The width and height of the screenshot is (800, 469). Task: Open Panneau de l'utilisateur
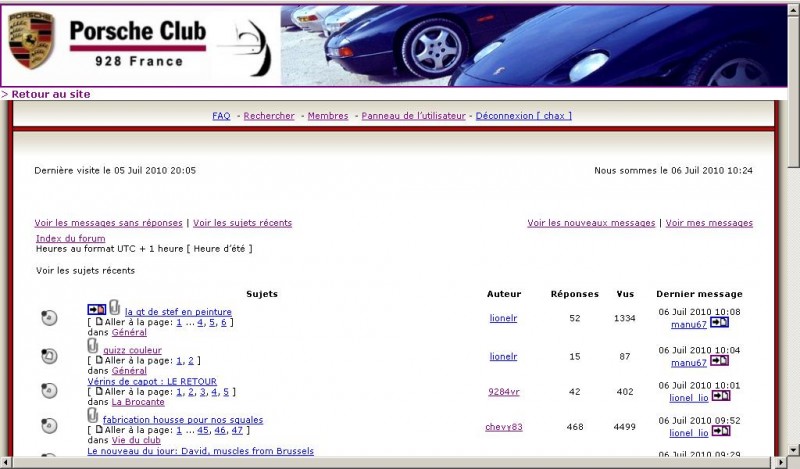[413, 116]
